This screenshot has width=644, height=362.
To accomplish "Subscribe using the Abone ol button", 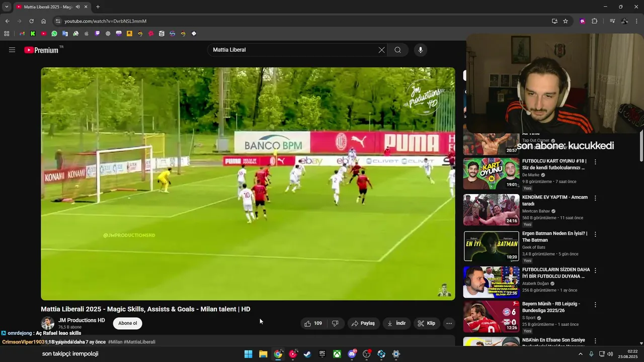I will click(128, 323).
